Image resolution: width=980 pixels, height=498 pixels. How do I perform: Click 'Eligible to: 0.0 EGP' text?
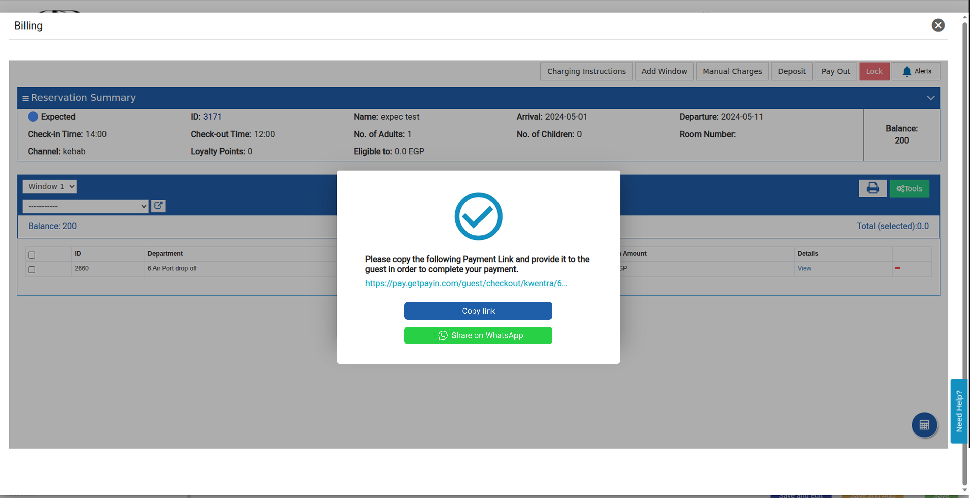(389, 151)
